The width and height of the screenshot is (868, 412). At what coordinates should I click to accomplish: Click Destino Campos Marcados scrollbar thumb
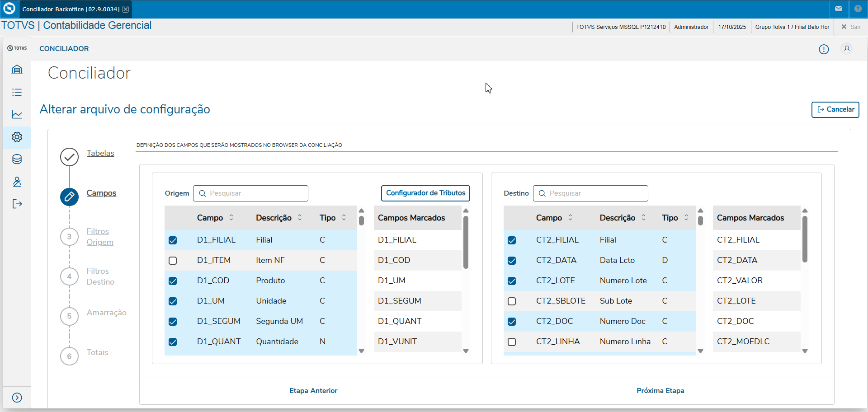pos(805,239)
